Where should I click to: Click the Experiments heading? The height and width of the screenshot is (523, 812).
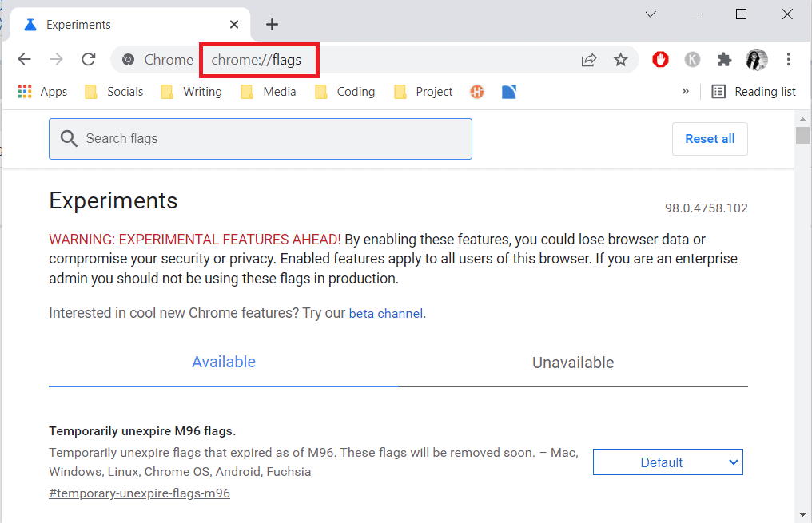(x=113, y=200)
